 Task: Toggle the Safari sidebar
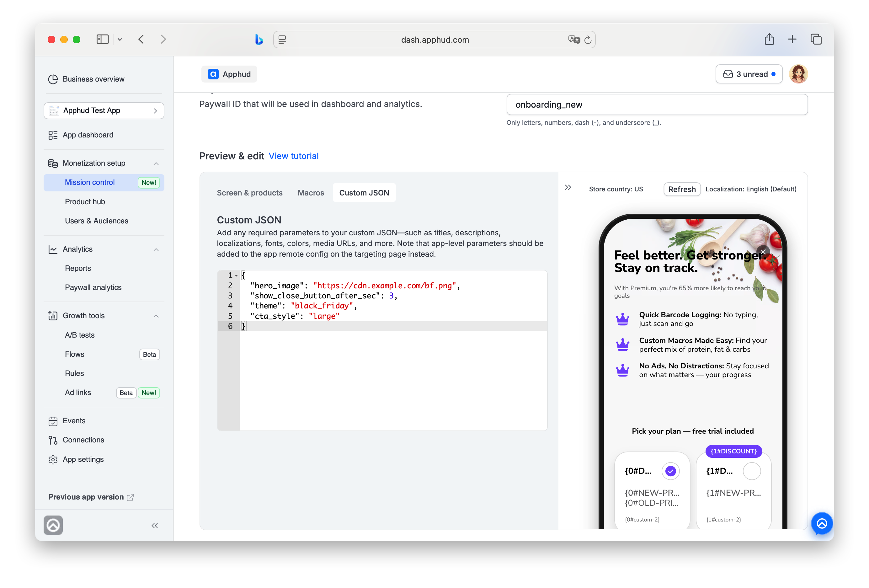click(x=103, y=39)
